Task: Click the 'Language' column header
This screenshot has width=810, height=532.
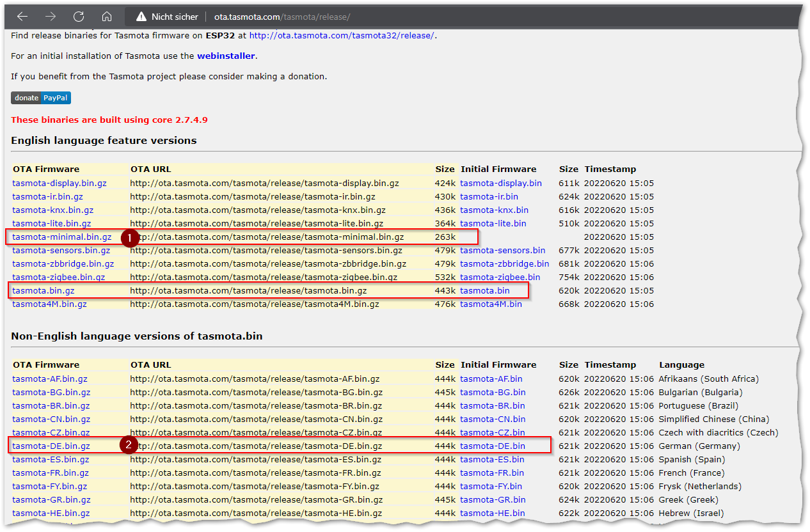Action: tap(681, 365)
